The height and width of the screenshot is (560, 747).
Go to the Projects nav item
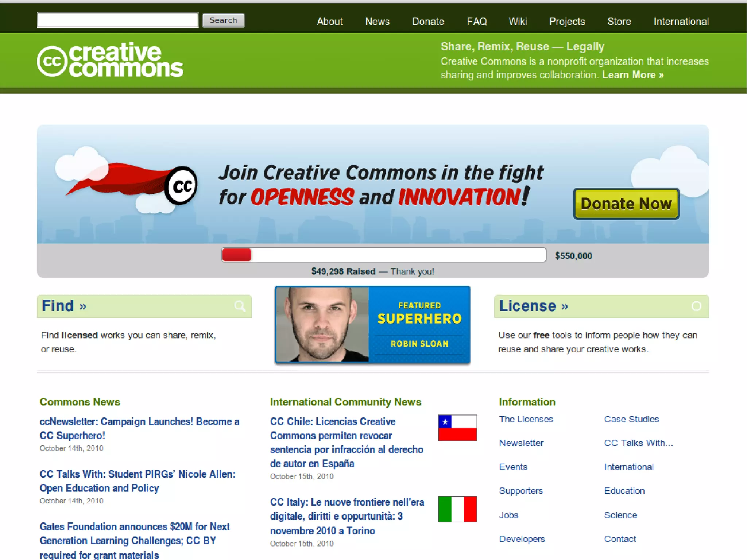pos(567,22)
